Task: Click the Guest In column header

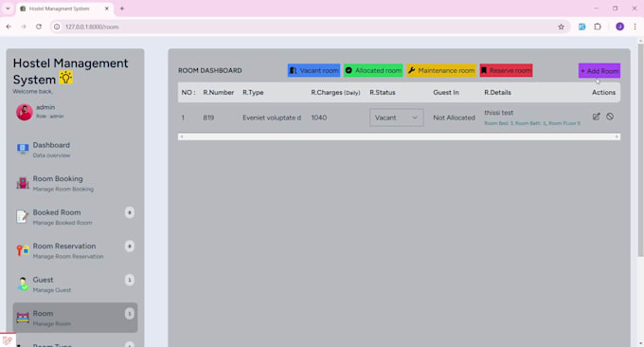Action: (446, 93)
